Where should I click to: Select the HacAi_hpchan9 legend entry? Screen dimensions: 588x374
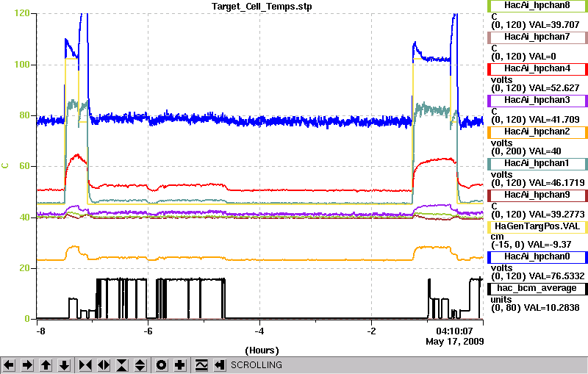click(x=537, y=195)
